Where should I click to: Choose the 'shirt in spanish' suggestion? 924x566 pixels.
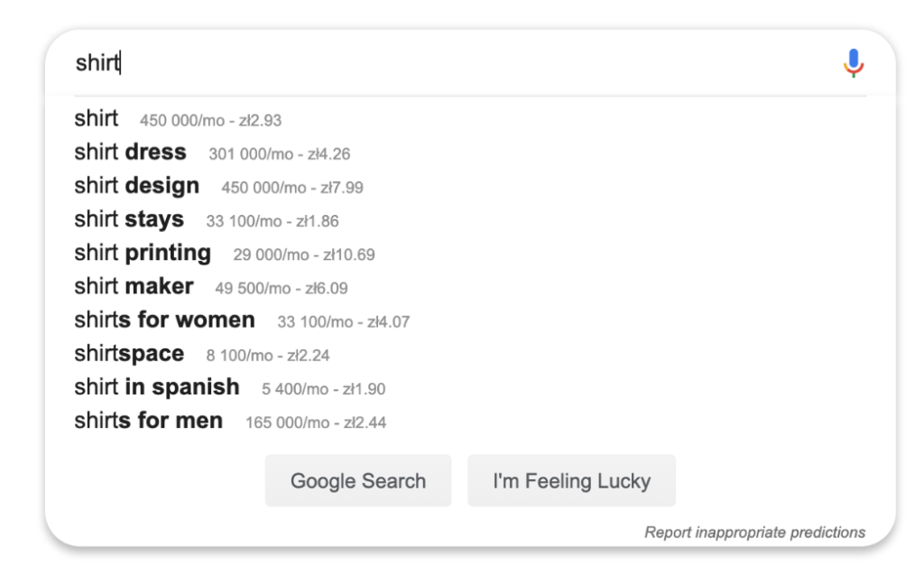157,387
